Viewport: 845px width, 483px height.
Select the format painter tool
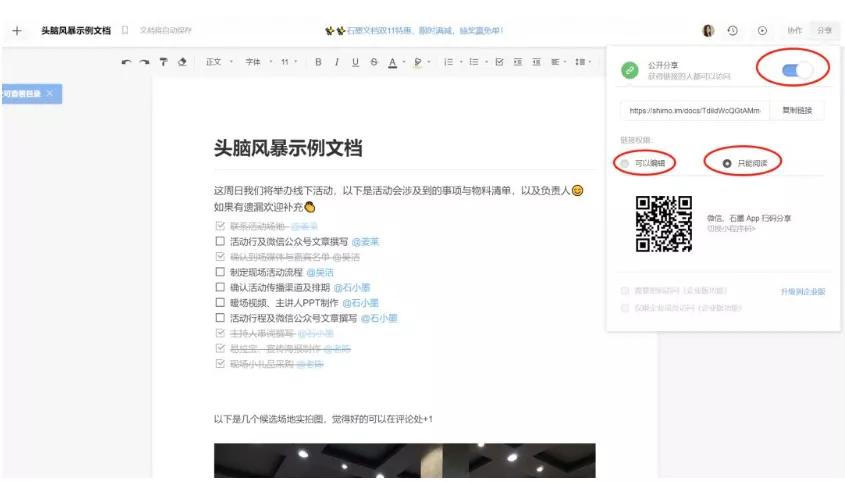click(x=163, y=62)
